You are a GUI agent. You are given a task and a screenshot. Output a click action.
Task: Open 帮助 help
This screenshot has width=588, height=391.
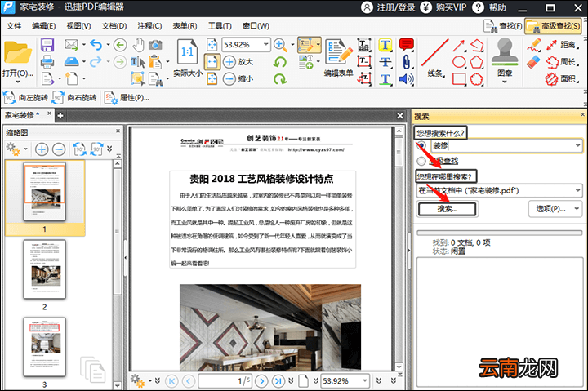tap(489, 7)
